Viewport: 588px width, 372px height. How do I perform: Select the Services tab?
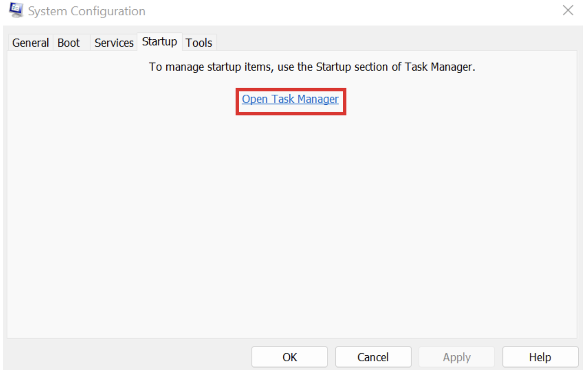coord(113,42)
